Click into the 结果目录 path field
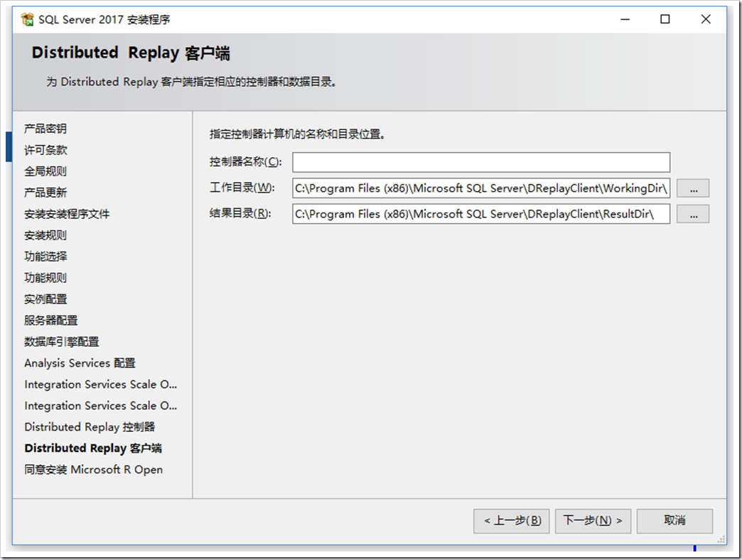Image resolution: width=742 pixels, height=560 pixels. click(480, 214)
